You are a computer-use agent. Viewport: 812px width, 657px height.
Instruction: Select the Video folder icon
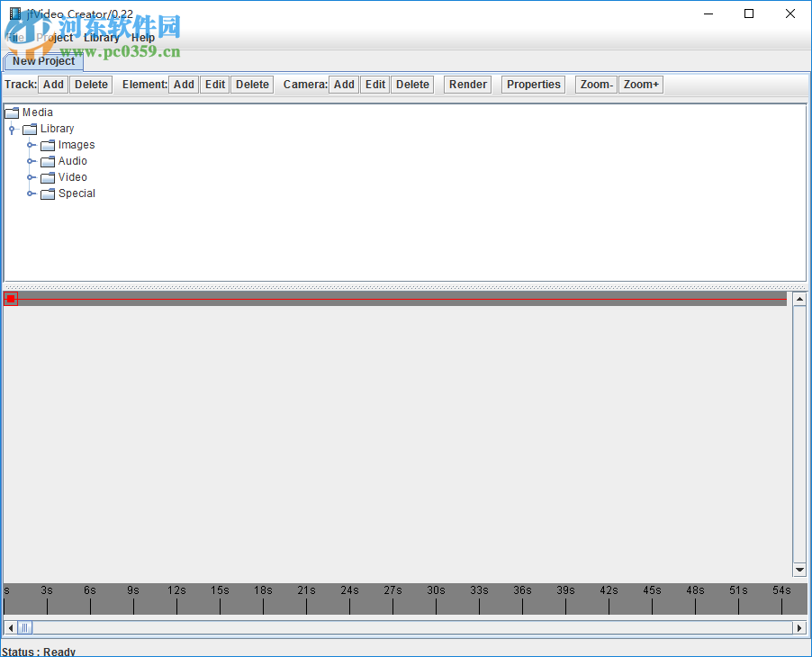coord(48,176)
